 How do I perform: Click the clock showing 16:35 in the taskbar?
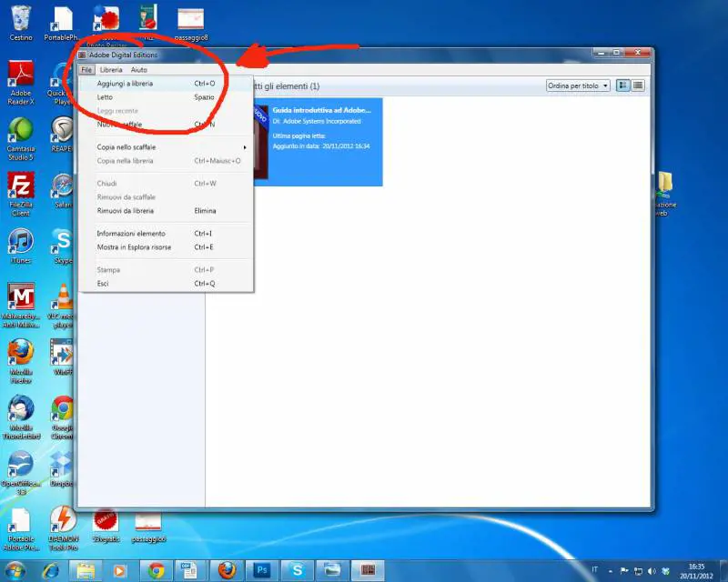[x=696, y=571]
